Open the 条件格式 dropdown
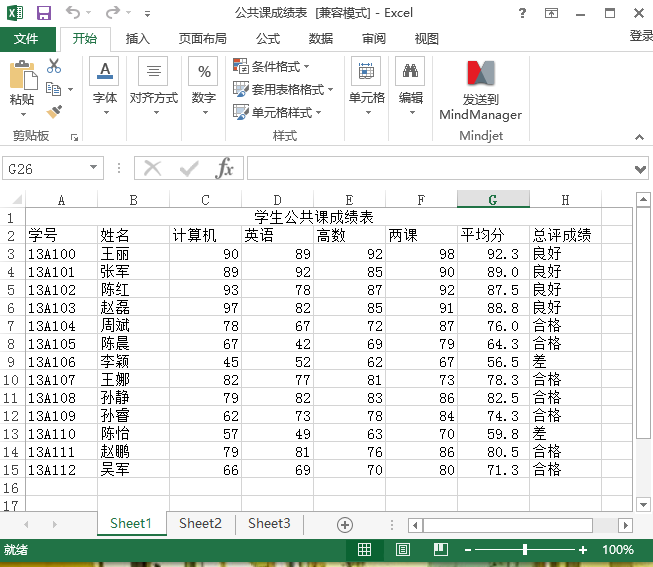The height and width of the screenshot is (567, 653). tap(271, 66)
